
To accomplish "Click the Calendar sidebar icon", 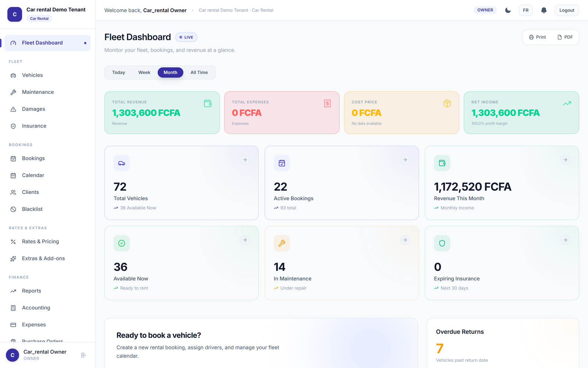I will [13, 176].
